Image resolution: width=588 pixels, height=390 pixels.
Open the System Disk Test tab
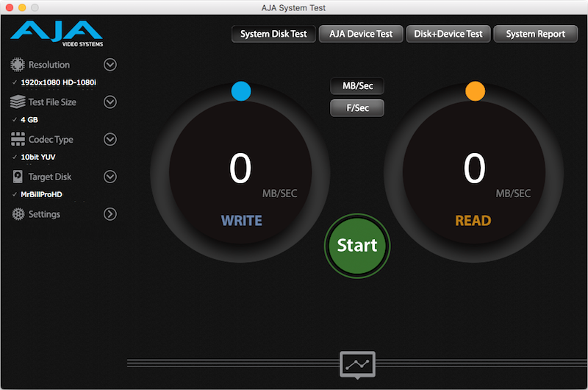coord(273,34)
